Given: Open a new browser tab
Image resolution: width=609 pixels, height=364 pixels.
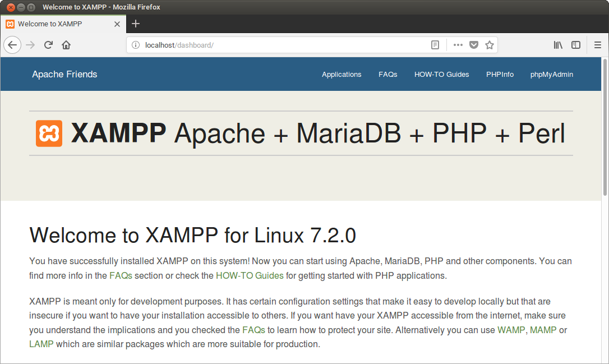Looking at the screenshot, I should [135, 24].
